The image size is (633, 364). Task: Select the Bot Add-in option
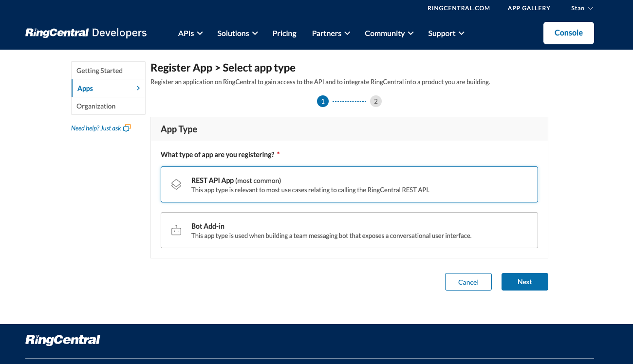pos(349,230)
